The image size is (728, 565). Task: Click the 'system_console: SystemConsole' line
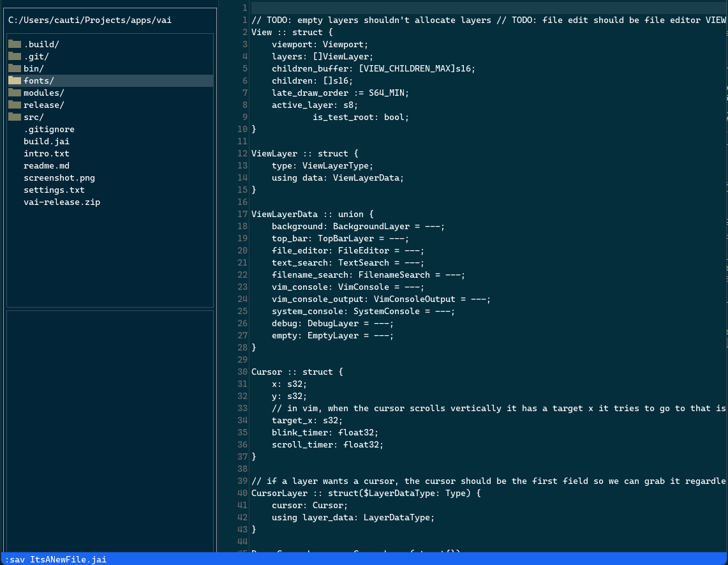[x=363, y=311]
